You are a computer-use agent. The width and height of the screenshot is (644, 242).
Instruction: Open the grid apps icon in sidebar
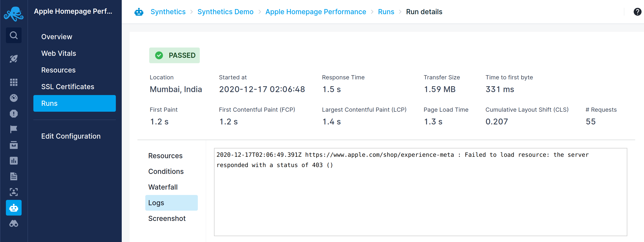(x=14, y=82)
